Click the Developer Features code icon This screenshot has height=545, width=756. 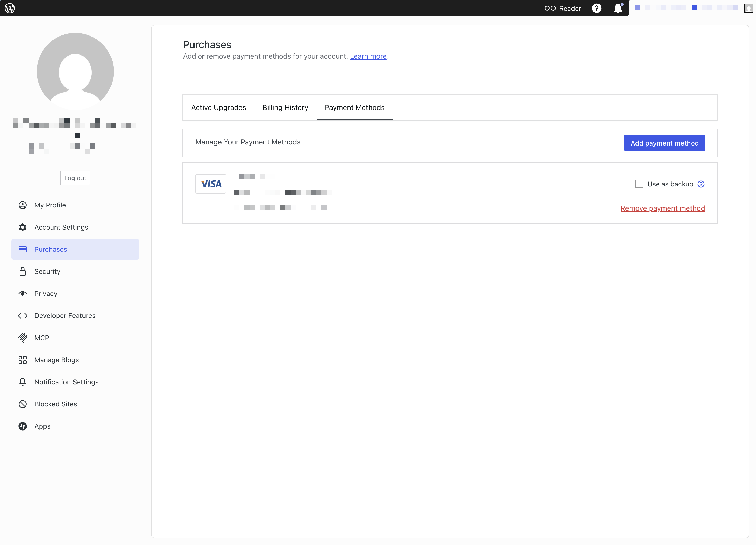pos(22,315)
